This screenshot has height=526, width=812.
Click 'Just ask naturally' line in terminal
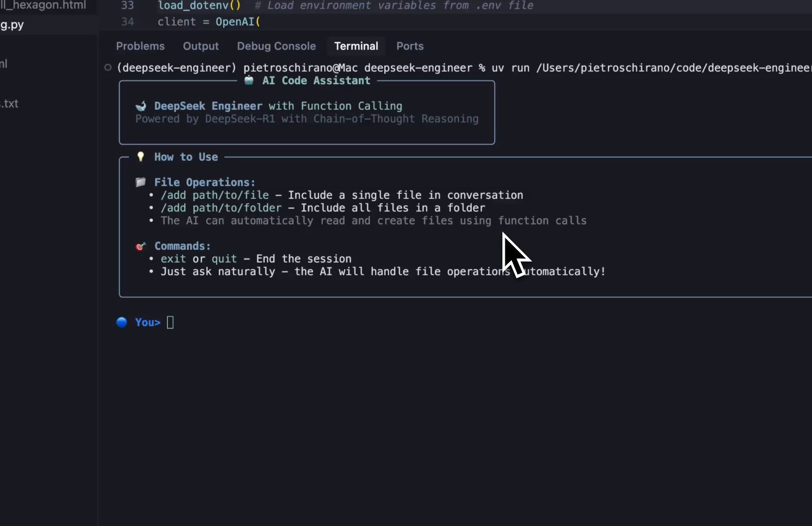pyautogui.click(x=383, y=271)
